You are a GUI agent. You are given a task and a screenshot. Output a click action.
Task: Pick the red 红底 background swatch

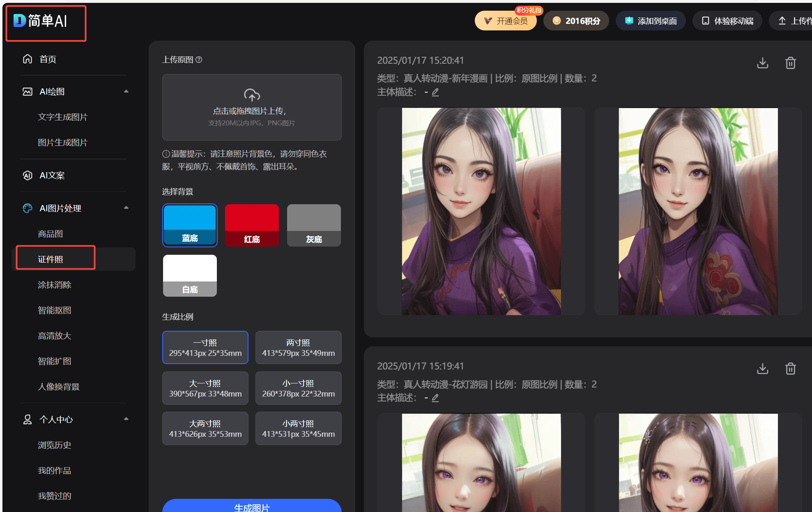[x=252, y=225]
